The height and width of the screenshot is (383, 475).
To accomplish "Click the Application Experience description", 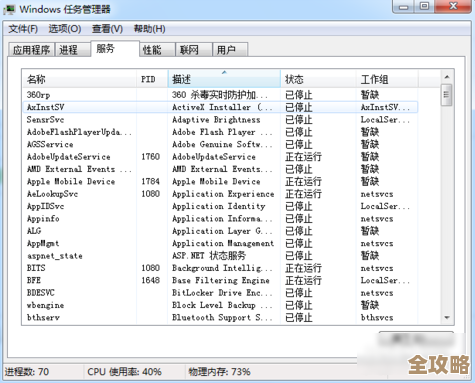I will (x=223, y=194).
